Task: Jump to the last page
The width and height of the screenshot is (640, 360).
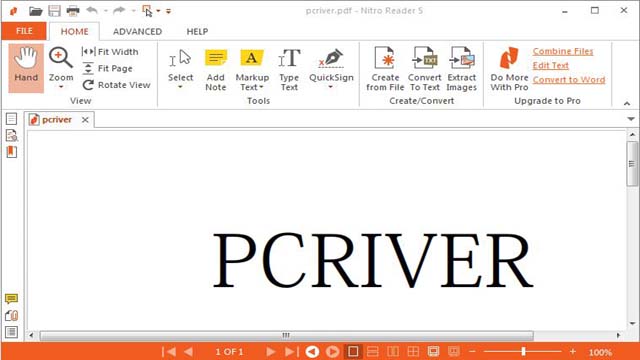Action: [291, 351]
